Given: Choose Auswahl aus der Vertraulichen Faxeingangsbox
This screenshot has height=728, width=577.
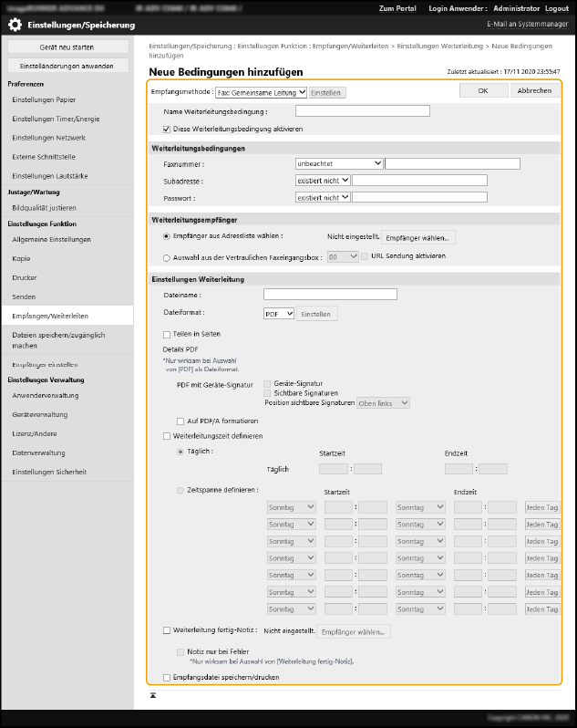Looking at the screenshot, I should coord(166,257).
